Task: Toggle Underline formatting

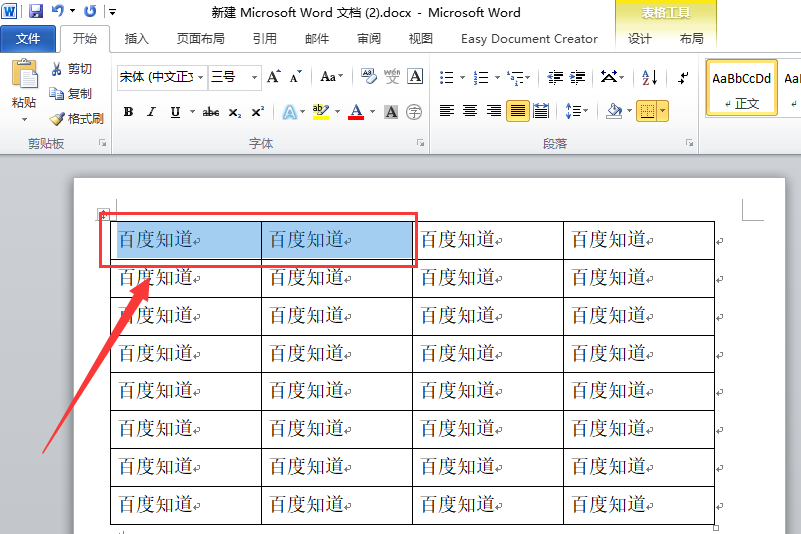Action: click(x=175, y=112)
